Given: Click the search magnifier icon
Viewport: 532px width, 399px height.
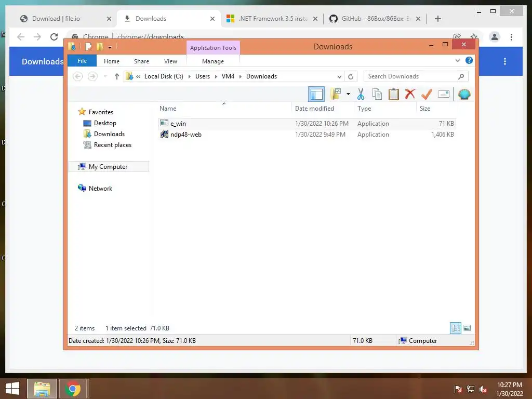Looking at the screenshot, I should 461,76.
